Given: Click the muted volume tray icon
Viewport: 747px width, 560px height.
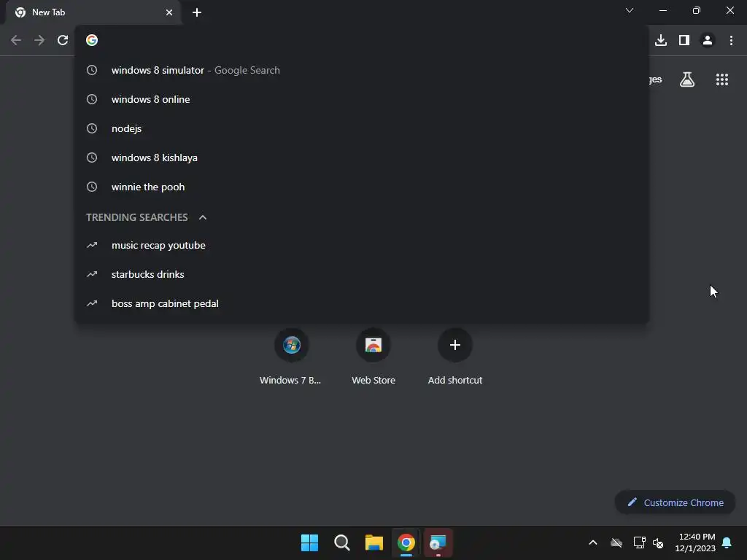Looking at the screenshot, I should pyautogui.click(x=658, y=542).
